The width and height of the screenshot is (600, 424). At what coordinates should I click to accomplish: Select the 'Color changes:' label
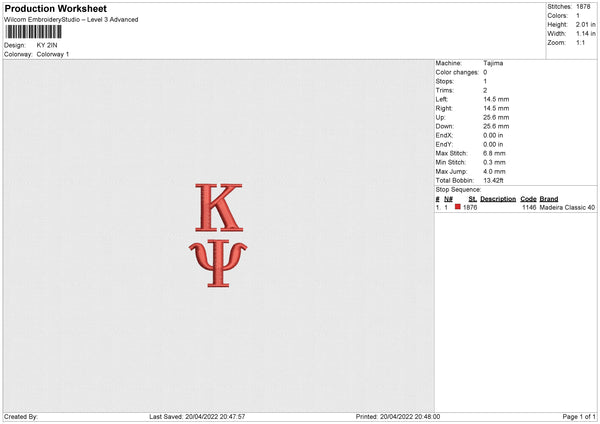(x=457, y=72)
